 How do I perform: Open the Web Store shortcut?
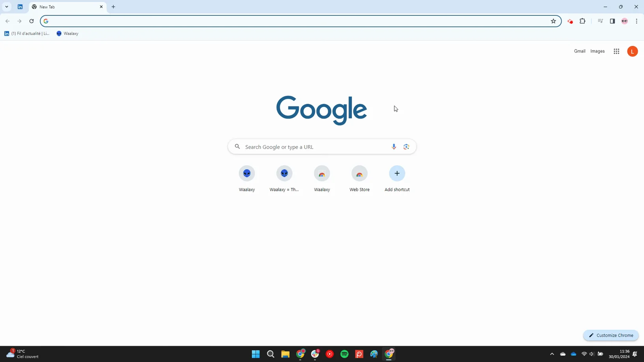pos(359,179)
